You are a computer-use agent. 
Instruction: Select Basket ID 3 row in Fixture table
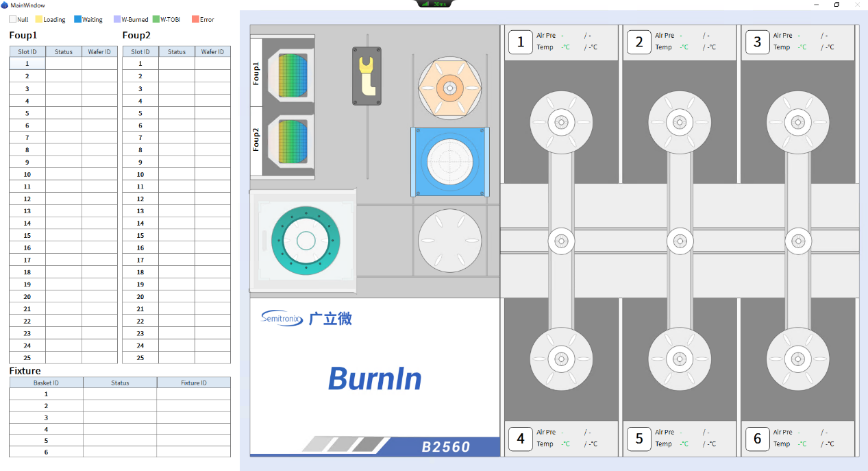[x=46, y=418]
